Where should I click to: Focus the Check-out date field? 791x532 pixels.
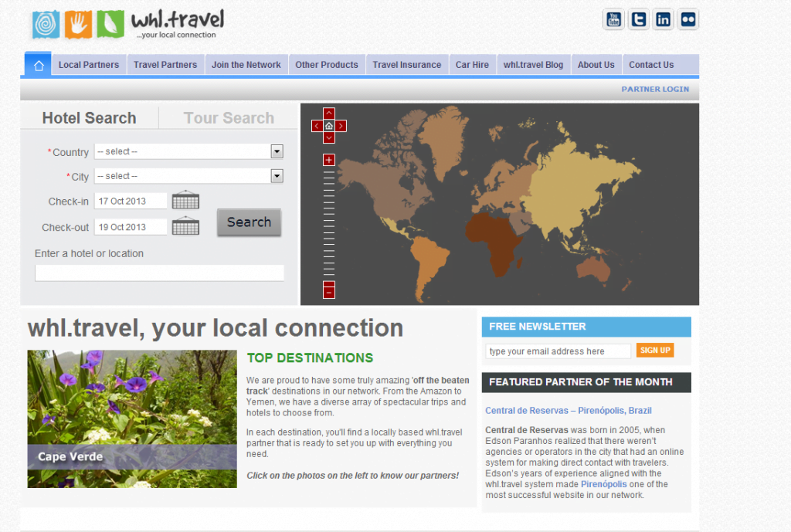(x=131, y=227)
